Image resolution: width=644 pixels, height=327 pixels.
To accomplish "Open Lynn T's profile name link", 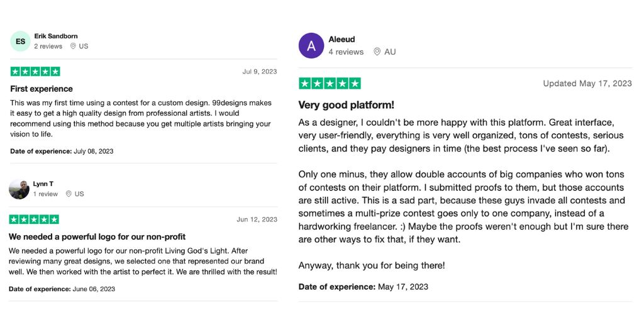I will (43, 184).
